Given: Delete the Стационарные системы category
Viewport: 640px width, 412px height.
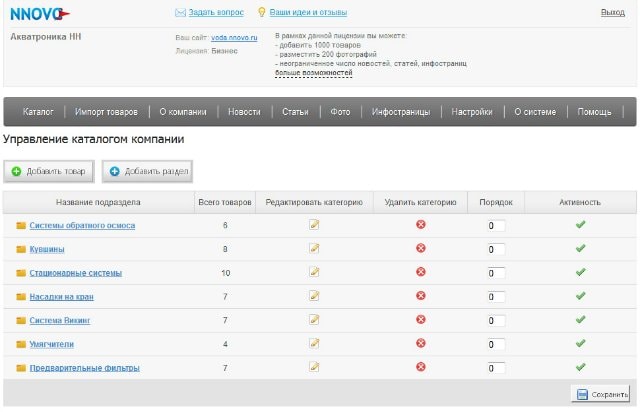Looking at the screenshot, I should point(421,272).
